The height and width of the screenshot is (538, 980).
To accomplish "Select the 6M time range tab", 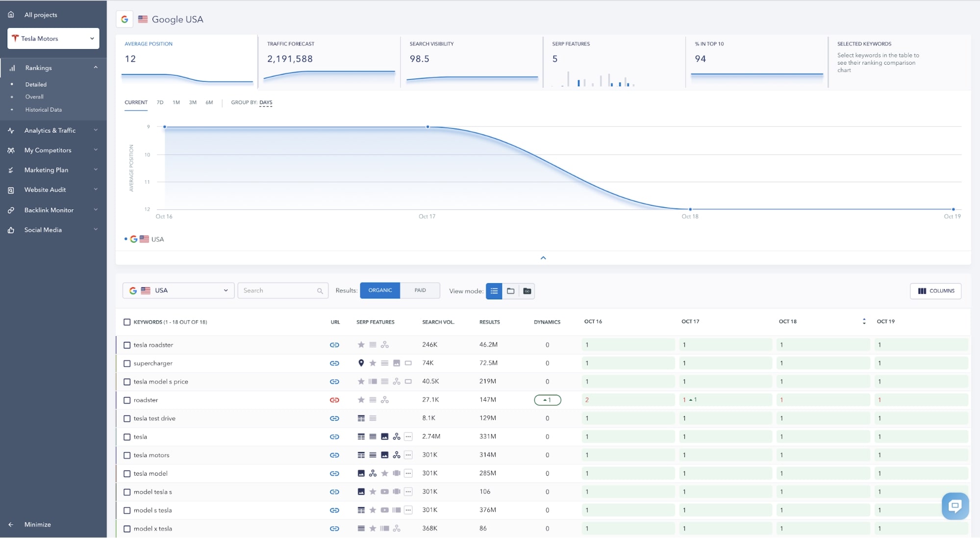I will coord(209,102).
